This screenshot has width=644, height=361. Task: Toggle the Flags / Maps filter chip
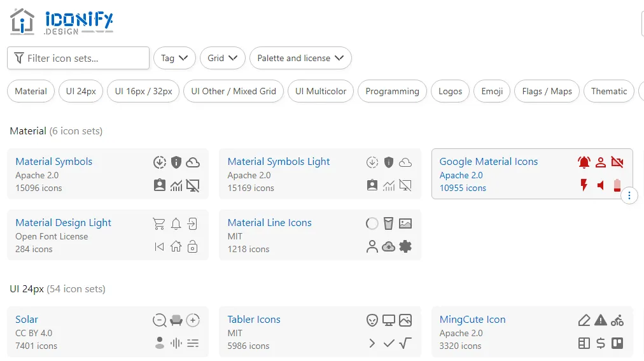pos(547,91)
